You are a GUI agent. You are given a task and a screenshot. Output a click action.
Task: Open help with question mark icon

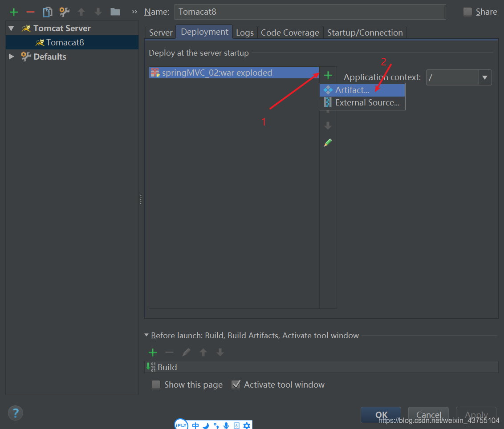(x=16, y=413)
